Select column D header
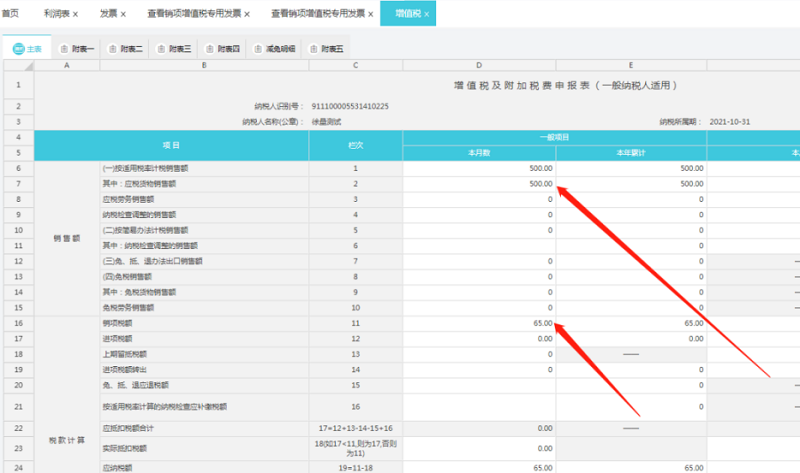This screenshot has height=473, width=800. pos(479,65)
